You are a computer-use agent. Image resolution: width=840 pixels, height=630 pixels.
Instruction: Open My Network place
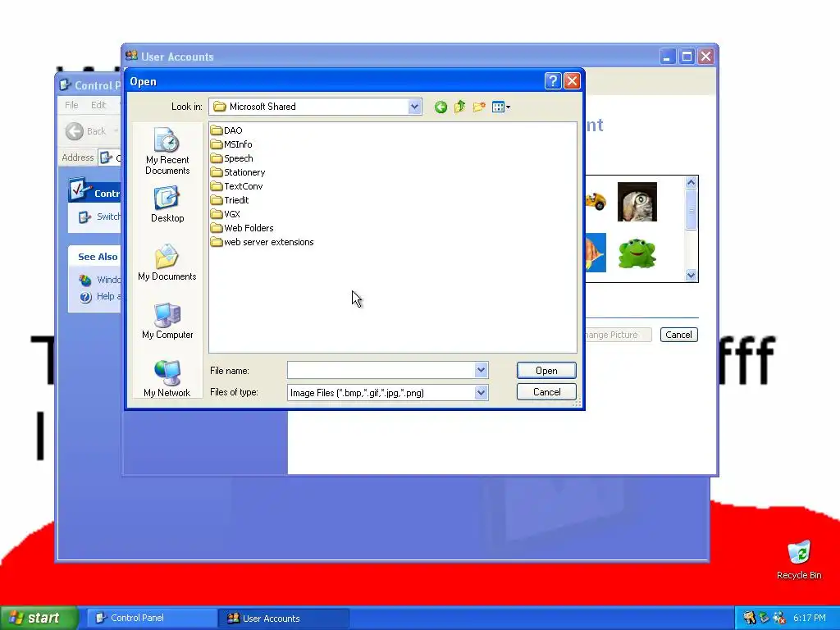[167, 379]
